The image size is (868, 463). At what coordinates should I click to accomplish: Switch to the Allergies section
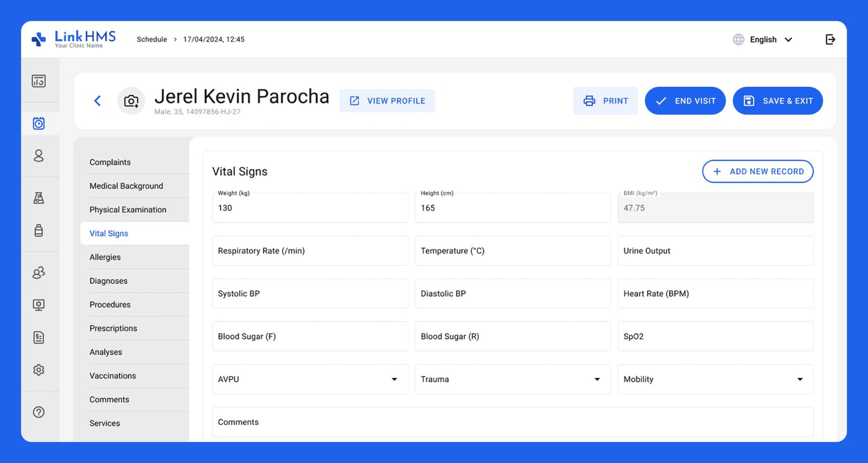tap(105, 257)
